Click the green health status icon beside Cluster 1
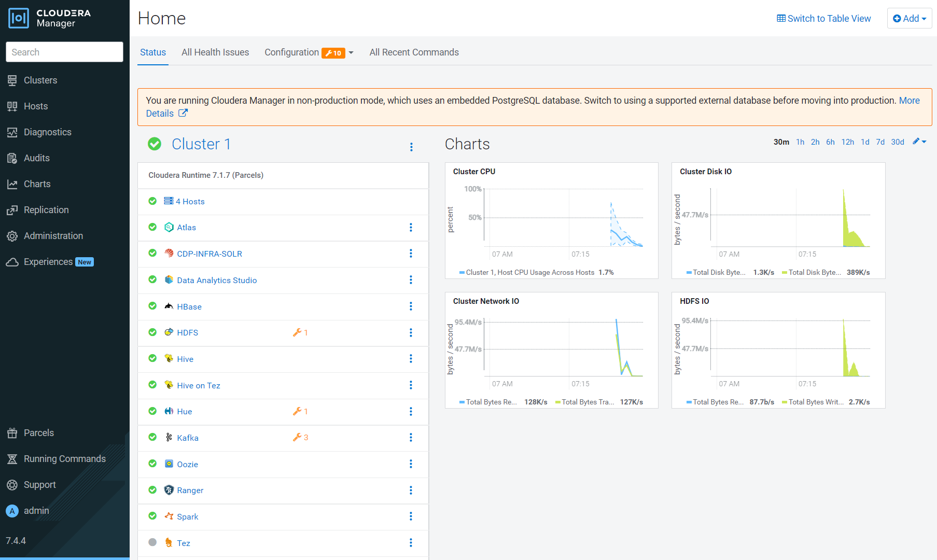The image size is (937, 560). coord(155,144)
